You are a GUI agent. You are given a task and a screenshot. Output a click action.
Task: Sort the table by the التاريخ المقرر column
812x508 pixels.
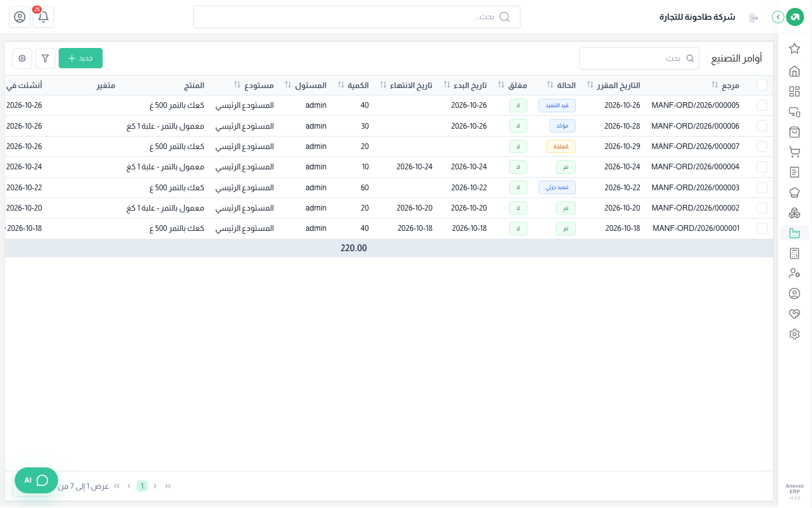coord(590,85)
